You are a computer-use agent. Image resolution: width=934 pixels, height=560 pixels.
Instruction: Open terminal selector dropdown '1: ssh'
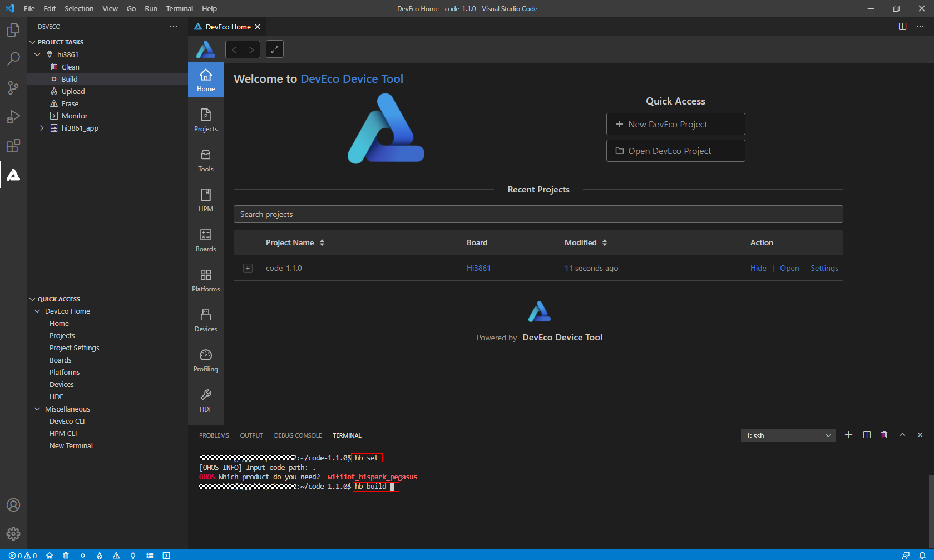(788, 435)
